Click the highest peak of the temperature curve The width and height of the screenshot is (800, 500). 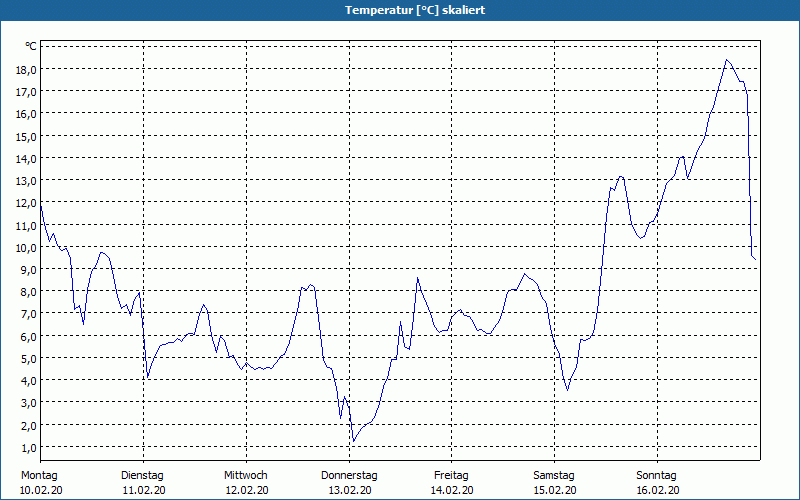coord(727,60)
